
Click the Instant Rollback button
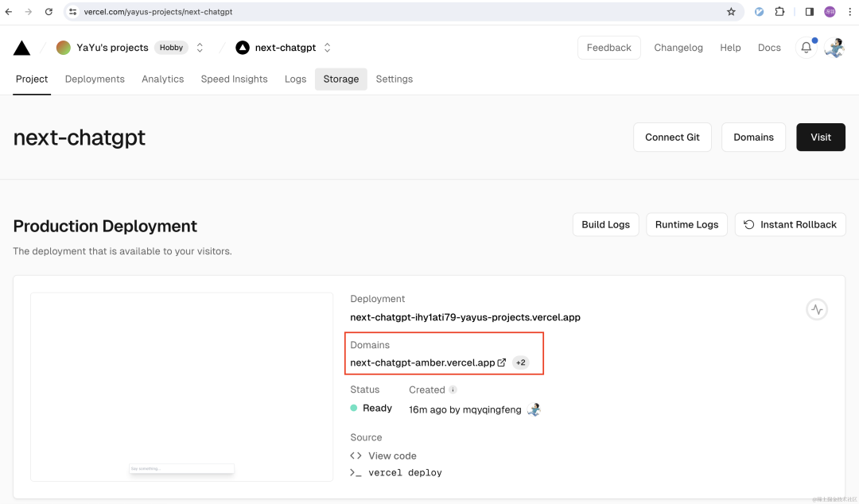pyautogui.click(x=790, y=225)
